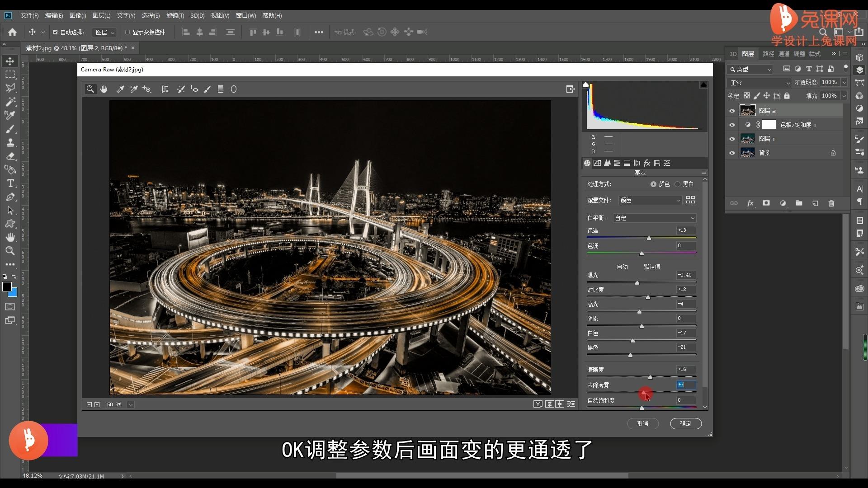The width and height of the screenshot is (868, 488).
Task: Select the Rectangular Marquee tool
Action: (10, 75)
